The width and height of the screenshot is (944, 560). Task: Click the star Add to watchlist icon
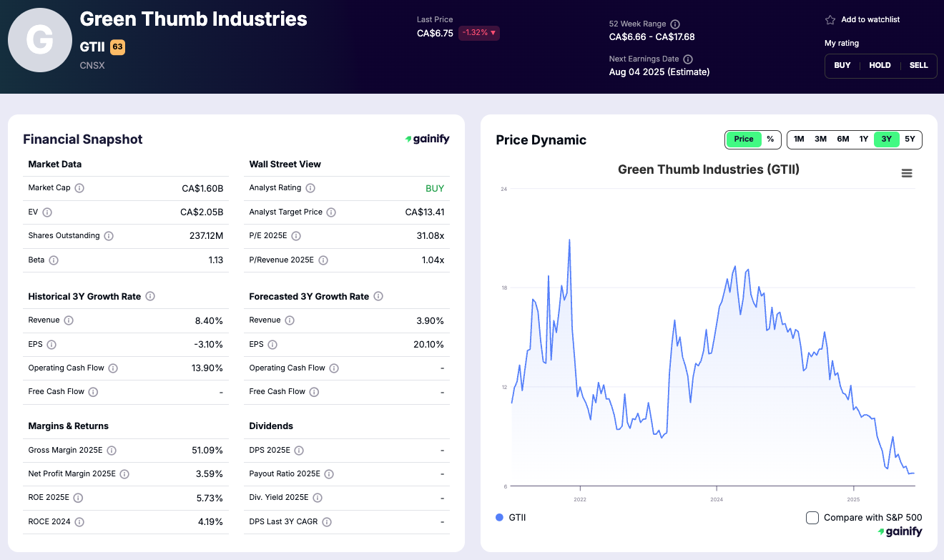click(x=830, y=20)
